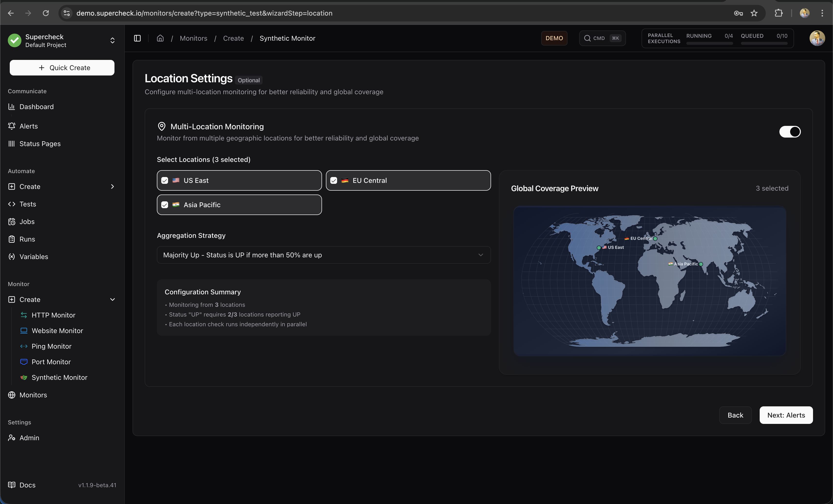
Task: Open the CMD search bar
Action: point(602,38)
